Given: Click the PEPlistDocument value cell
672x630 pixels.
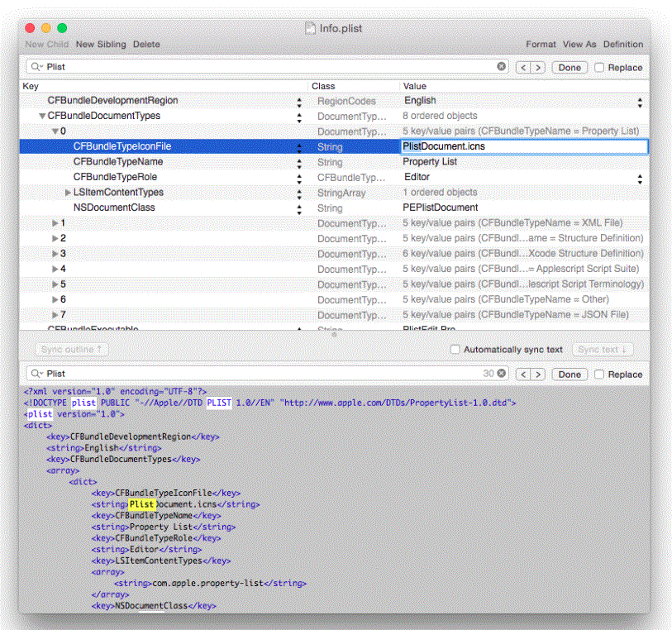Looking at the screenshot, I should [x=440, y=208].
